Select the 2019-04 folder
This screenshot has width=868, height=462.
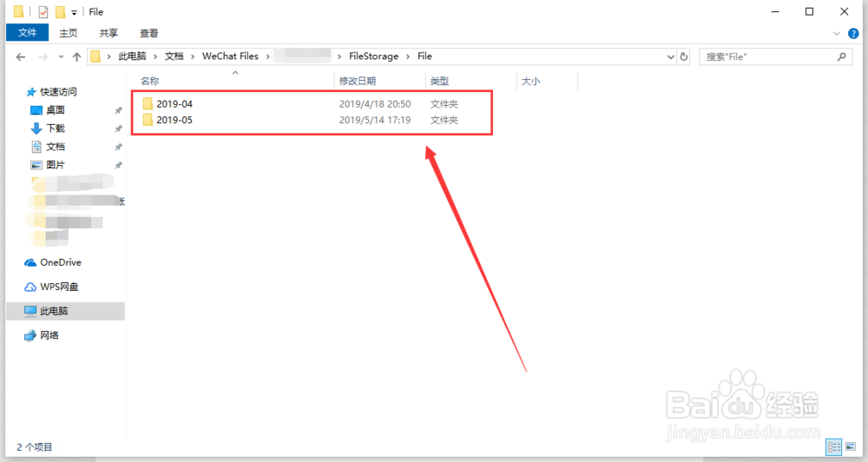pyautogui.click(x=174, y=103)
